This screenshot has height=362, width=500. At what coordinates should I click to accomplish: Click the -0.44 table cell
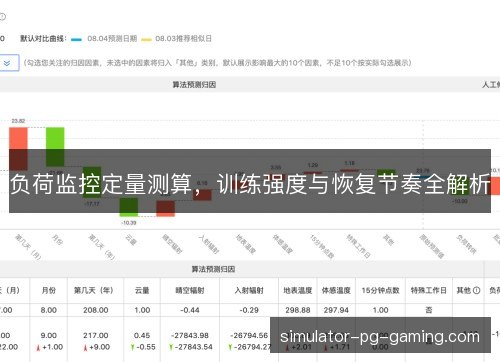pos(190,310)
